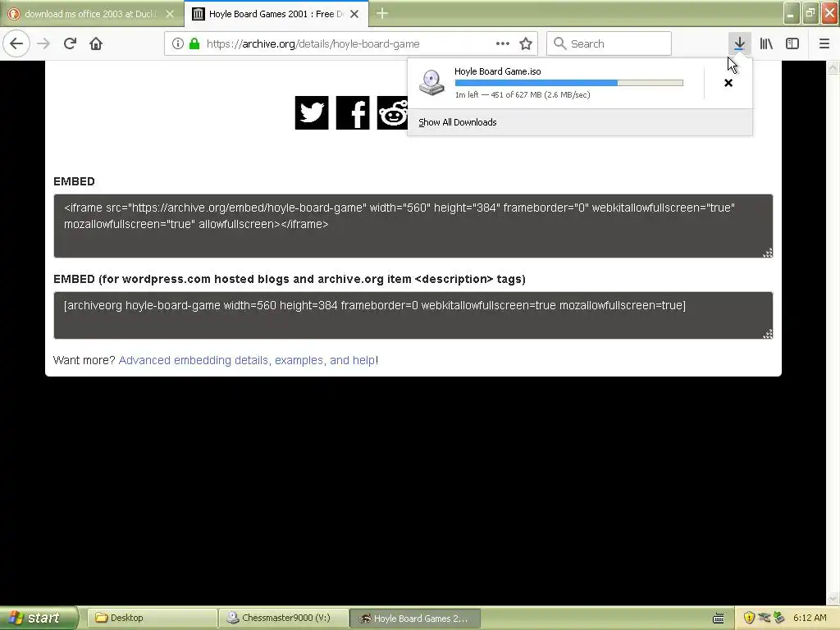Click the 6:12 AM system clock
The width and height of the screenshot is (840, 630).
tap(810, 618)
